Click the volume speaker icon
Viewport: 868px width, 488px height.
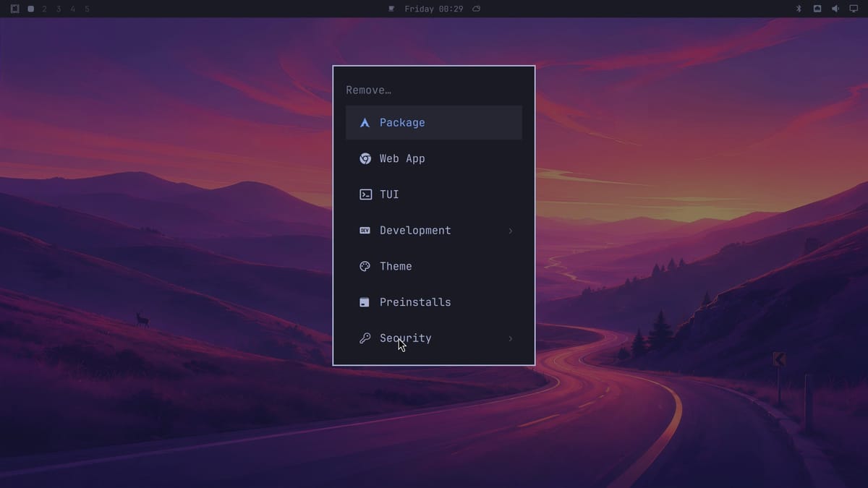click(x=835, y=9)
